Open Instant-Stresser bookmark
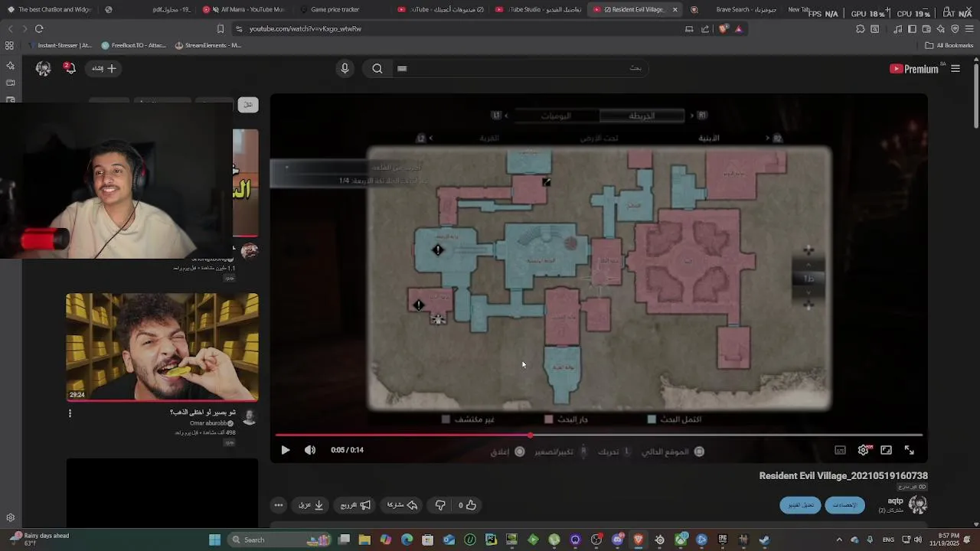 60,45
